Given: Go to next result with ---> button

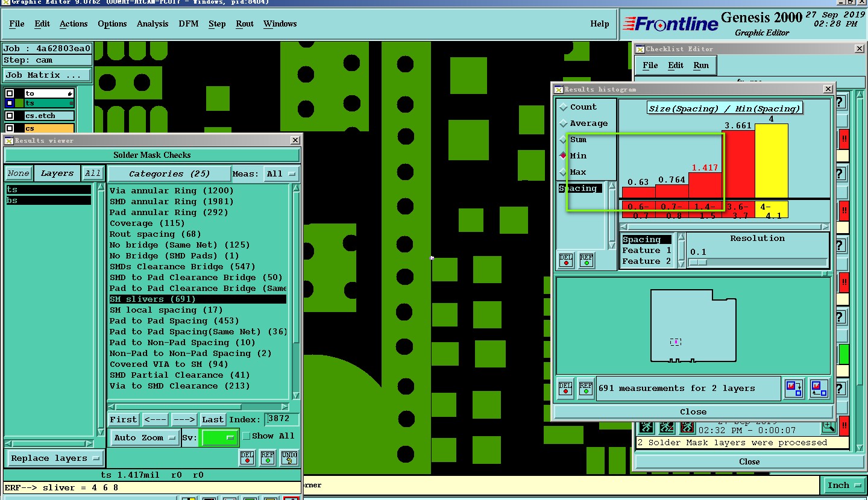Looking at the screenshot, I should point(184,419).
